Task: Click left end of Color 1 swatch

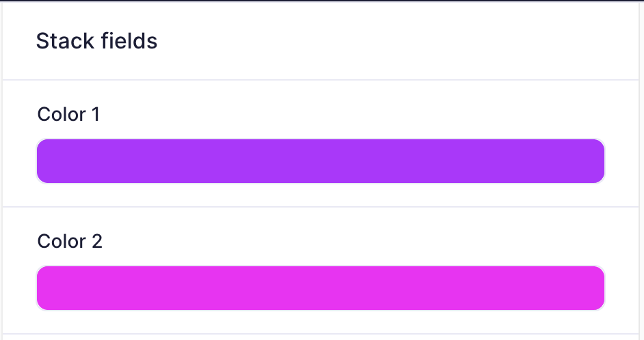Action: click(x=45, y=161)
